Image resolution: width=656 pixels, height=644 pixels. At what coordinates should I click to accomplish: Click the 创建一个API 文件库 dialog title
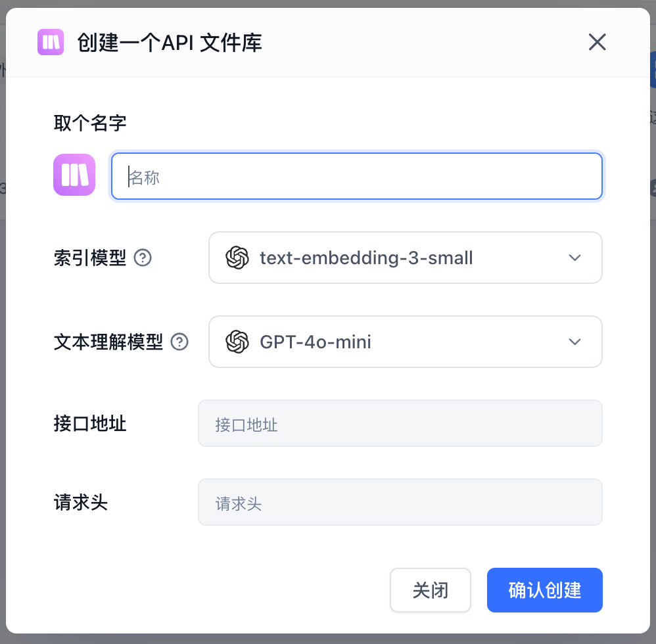coord(170,43)
